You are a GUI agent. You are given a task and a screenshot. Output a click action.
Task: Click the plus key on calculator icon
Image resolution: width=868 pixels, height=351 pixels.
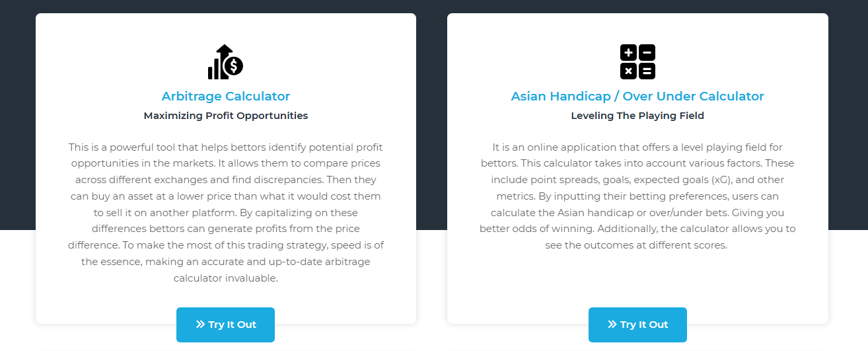[x=628, y=53]
